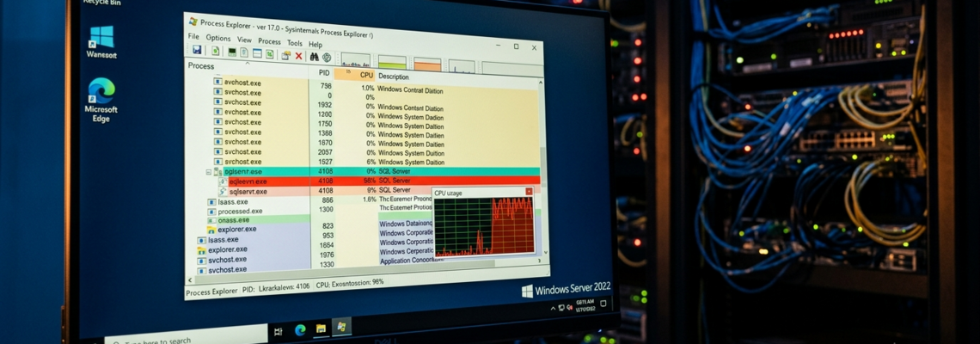This screenshot has height=344, width=980.
Task: Open the Properties toolbar icon
Action: (x=286, y=56)
